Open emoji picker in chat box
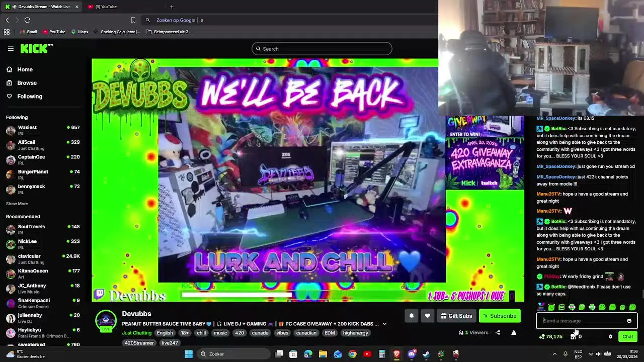 (x=629, y=321)
